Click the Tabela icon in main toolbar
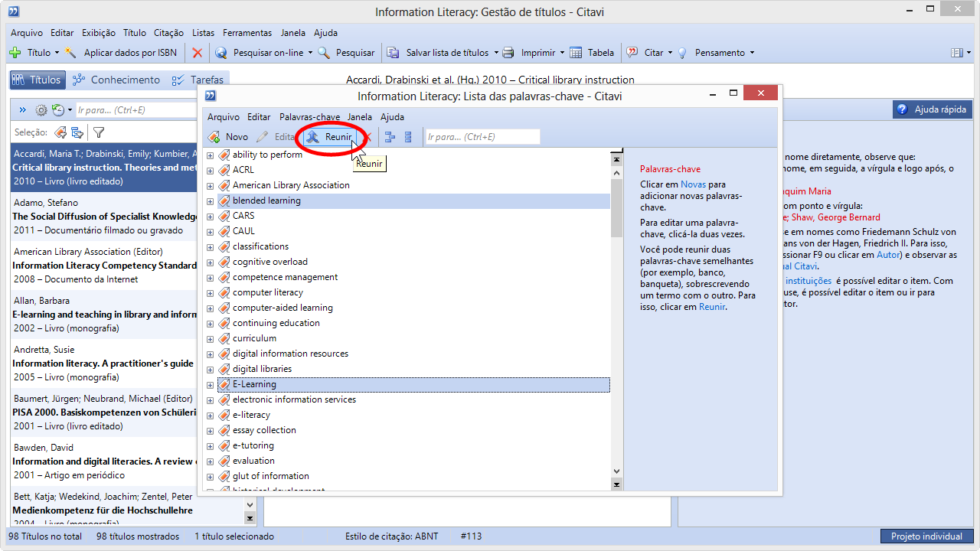The image size is (980, 551). pos(577,53)
